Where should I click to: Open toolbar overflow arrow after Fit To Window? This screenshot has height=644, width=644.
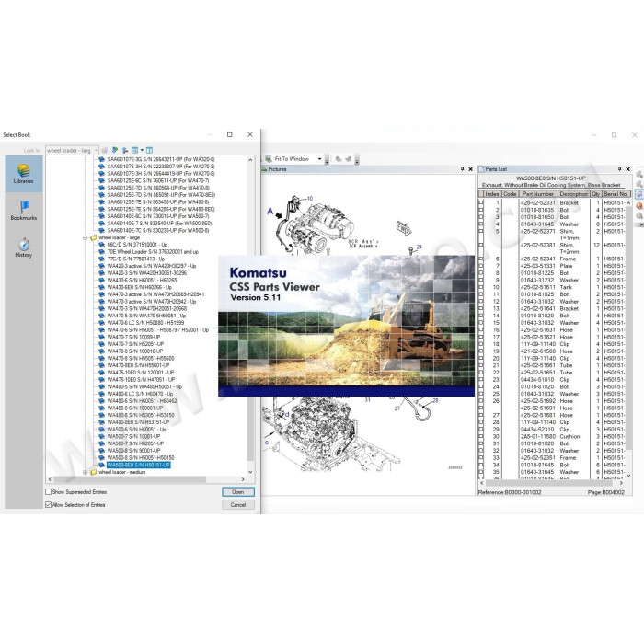coord(327,160)
